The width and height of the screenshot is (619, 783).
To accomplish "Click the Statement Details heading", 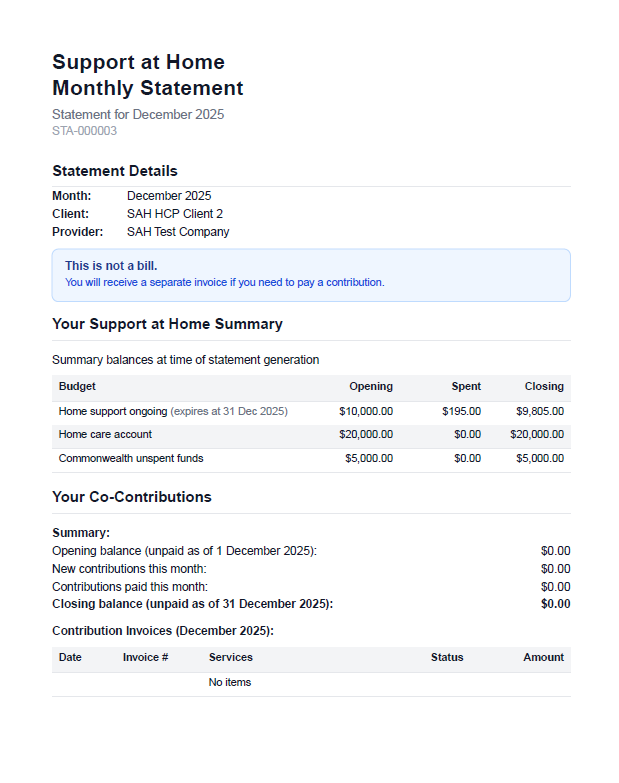I will (115, 171).
